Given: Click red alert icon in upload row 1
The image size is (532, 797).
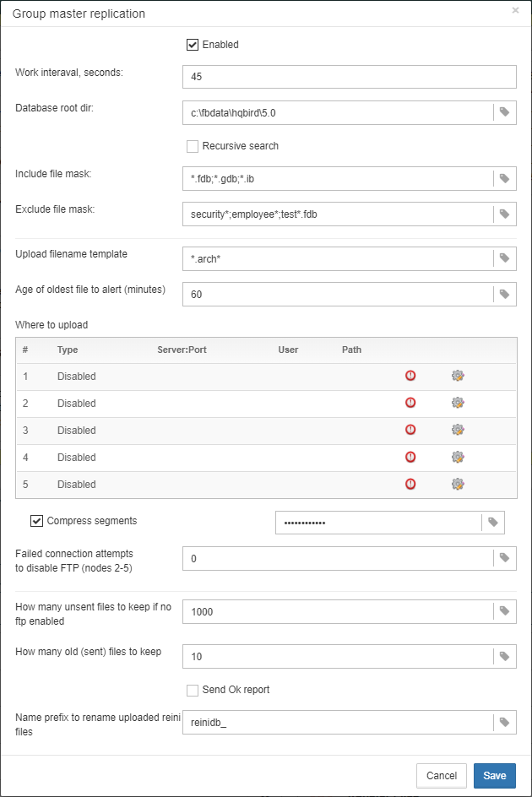Looking at the screenshot, I should [x=410, y=376].
